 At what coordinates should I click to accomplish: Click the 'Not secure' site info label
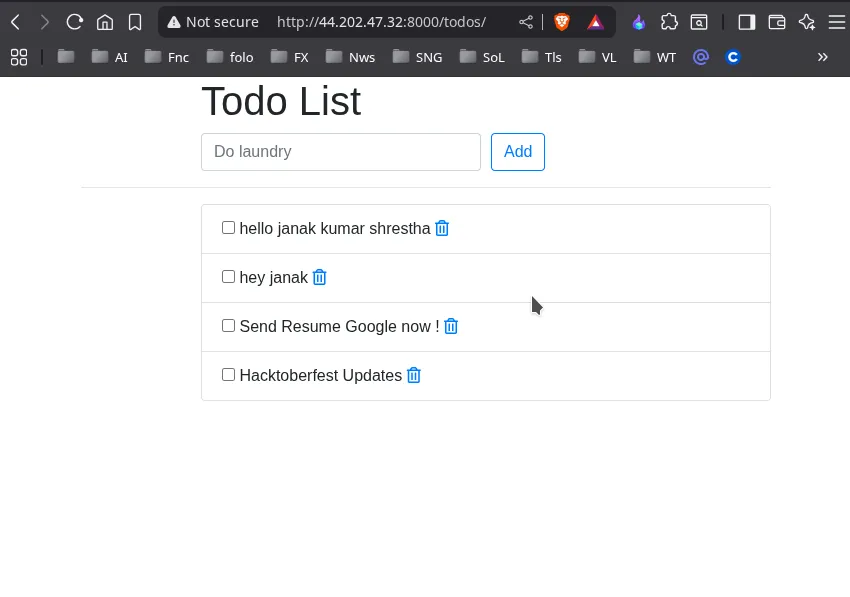coord(212,22)
